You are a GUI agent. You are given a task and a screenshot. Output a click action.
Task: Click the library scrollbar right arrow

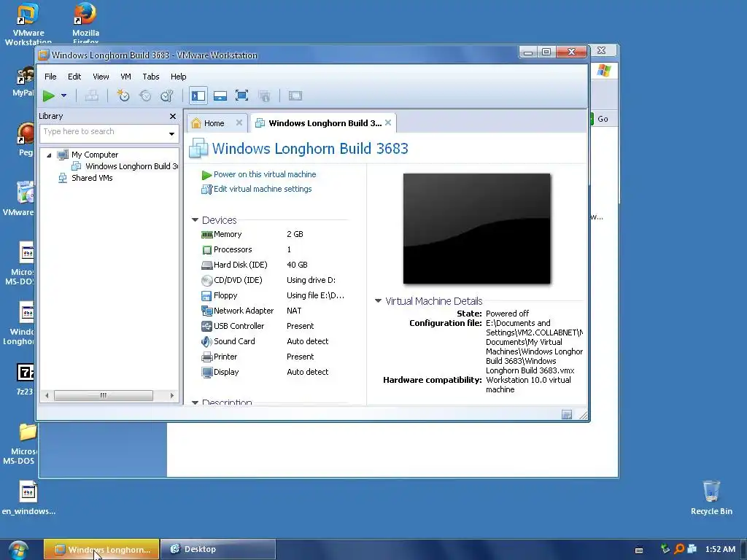click(172, 395)
